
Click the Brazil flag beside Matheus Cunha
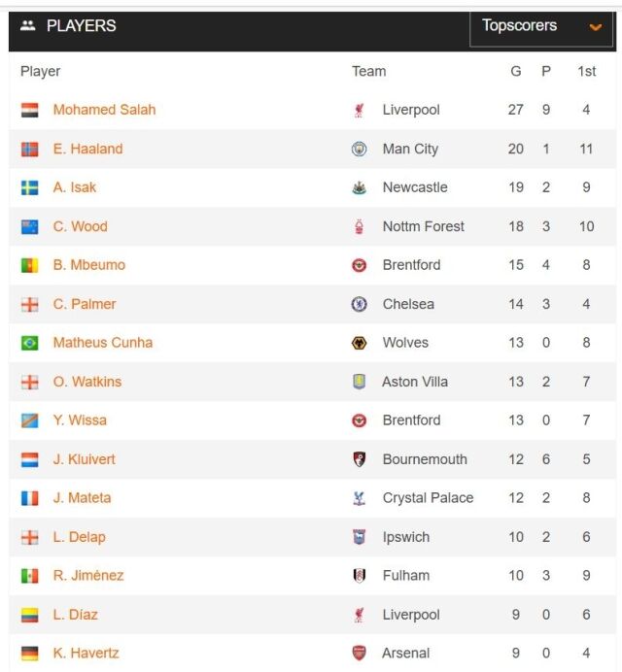[x=29, y=343]
